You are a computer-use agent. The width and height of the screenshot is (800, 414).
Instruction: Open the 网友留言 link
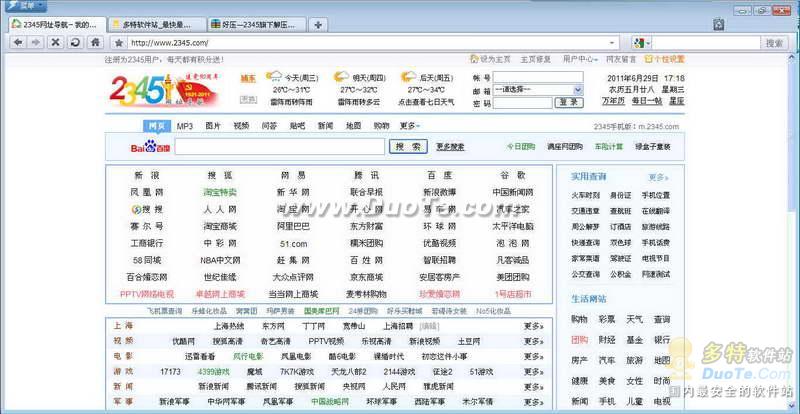click(x=621, y=59)
